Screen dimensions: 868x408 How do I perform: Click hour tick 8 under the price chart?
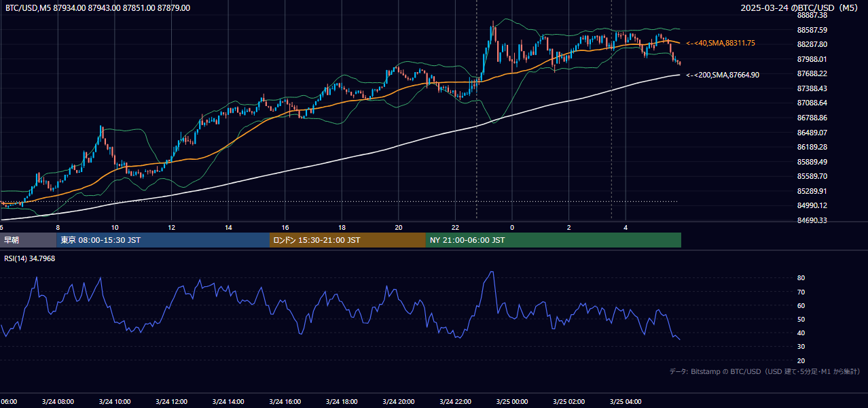pos(58,227)
